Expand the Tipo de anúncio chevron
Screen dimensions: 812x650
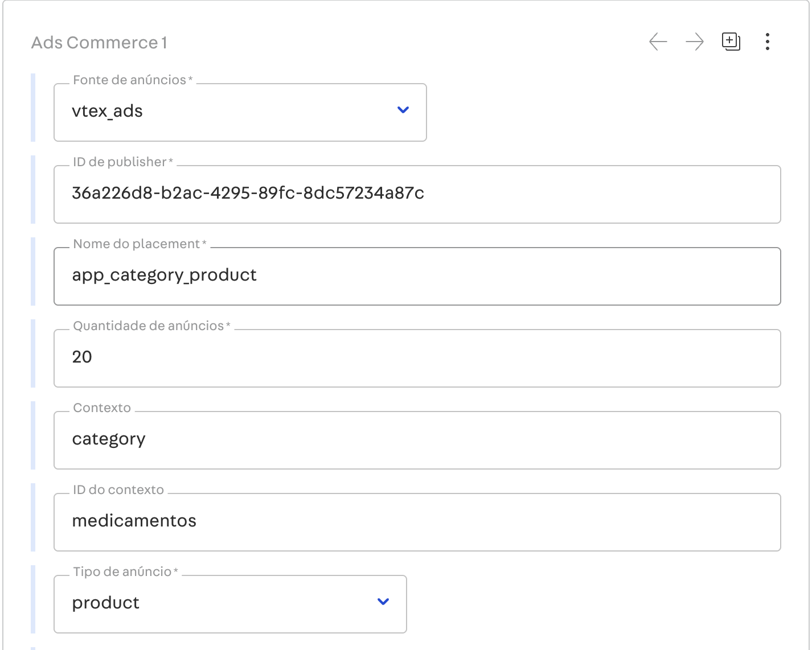[x=383, y=602]
